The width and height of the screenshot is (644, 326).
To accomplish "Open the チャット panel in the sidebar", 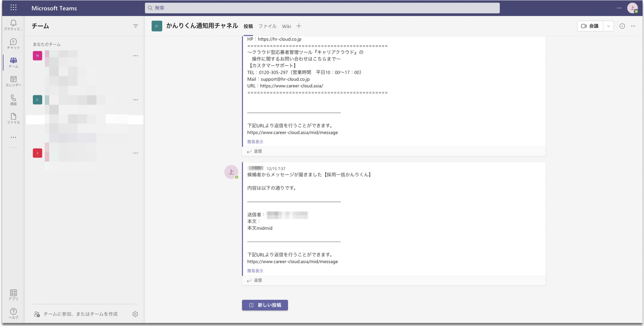I will coord(13,43).
